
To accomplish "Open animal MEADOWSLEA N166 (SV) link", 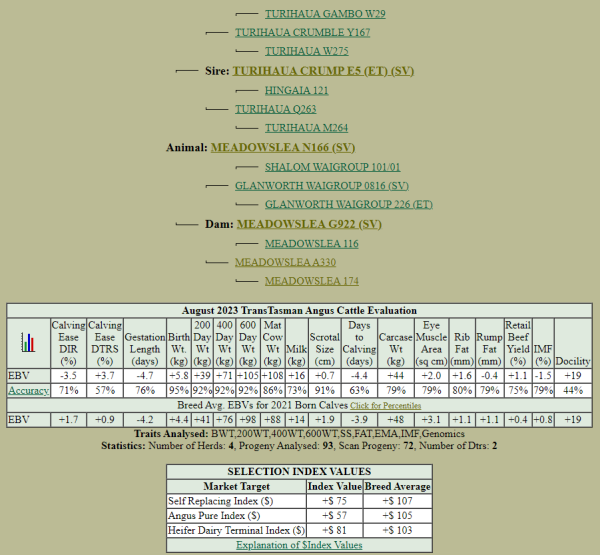I will (283, 147).
